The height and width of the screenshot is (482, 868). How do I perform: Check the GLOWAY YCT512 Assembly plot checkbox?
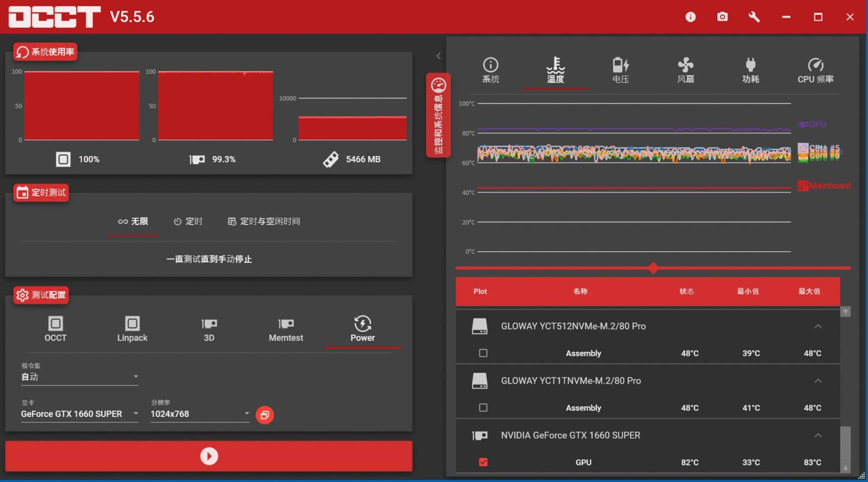click(483, 353)
